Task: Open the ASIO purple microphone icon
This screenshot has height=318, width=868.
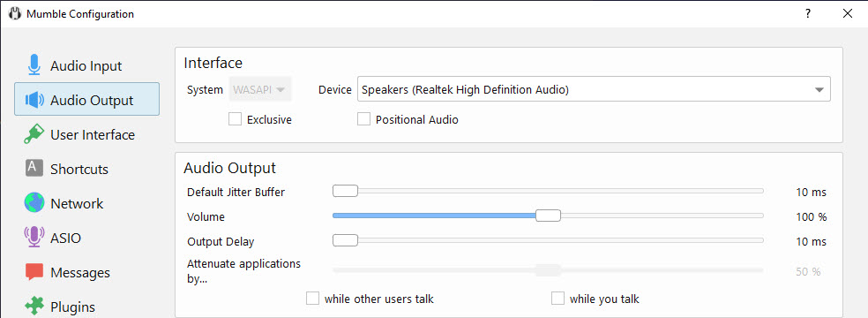Action: 34,237
